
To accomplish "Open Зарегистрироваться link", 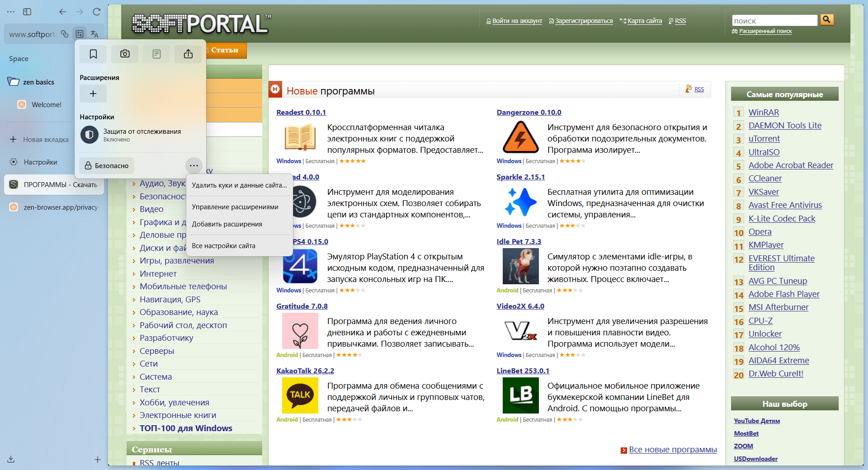I will [x=584, y=21].
